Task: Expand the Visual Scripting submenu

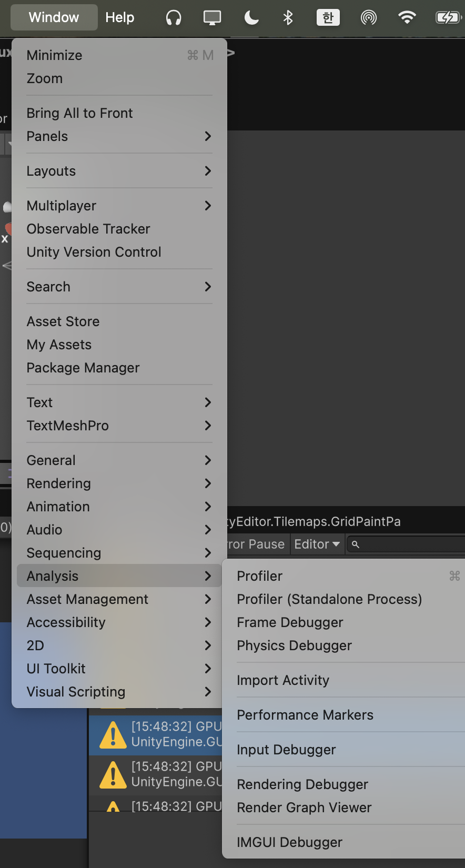Action: [x=119, y=692]
